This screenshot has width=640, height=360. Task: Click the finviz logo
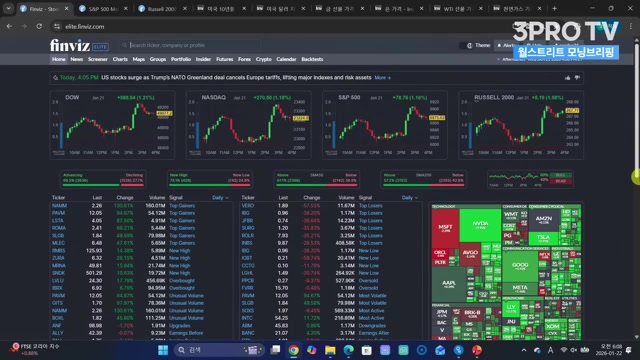tap(70, 45)
